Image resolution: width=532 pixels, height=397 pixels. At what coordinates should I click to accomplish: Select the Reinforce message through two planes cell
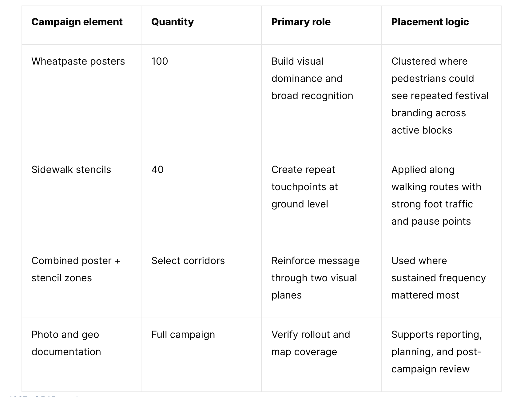[x=321, y=281]
